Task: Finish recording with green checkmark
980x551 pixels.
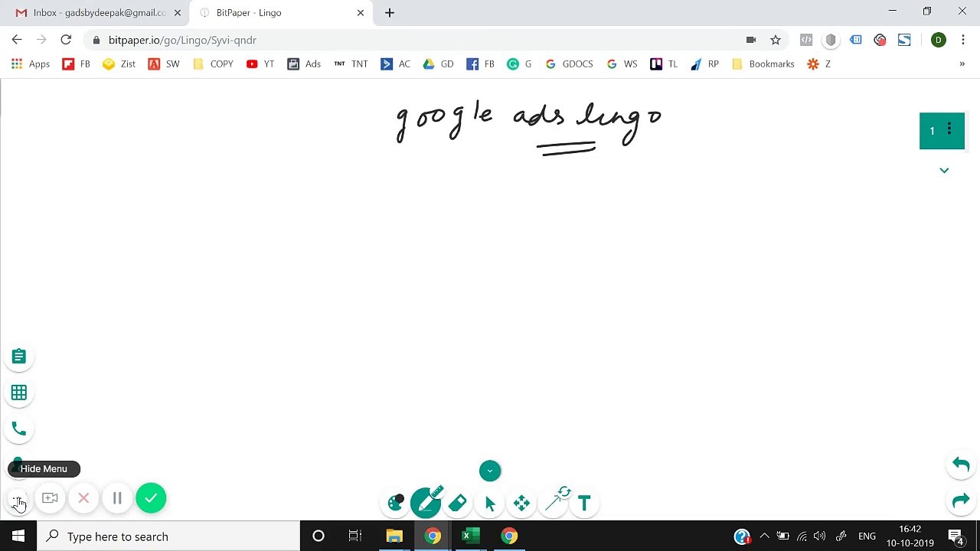Action: point(151,498)
